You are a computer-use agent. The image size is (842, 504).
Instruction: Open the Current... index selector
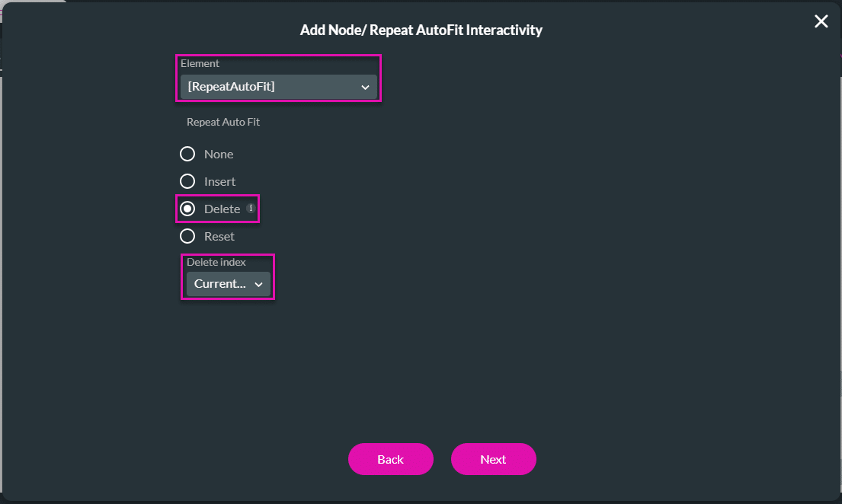tap(227, 283)
